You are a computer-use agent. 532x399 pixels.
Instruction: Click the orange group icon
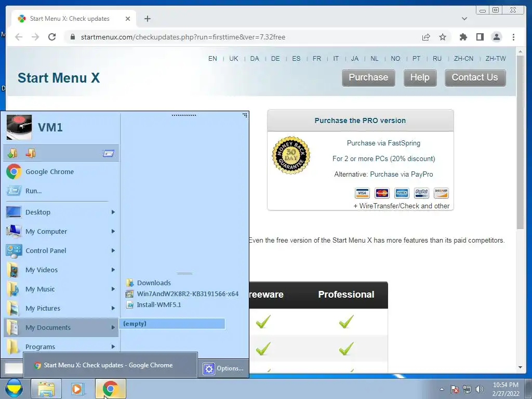point(31,153)
